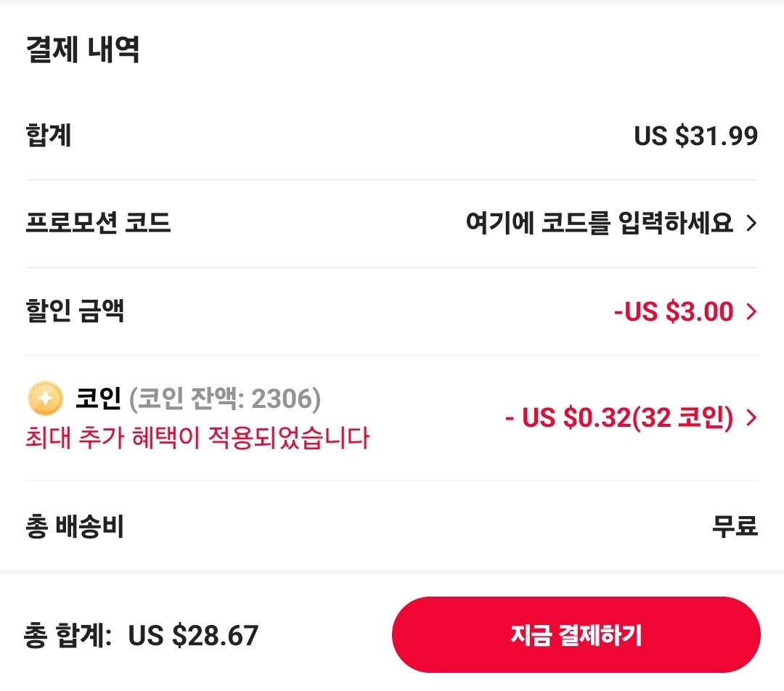Tap the 지금 결제하기 pay now button
Image resolution: width=784 pixels, height=691 pixels.
point(576,635)
